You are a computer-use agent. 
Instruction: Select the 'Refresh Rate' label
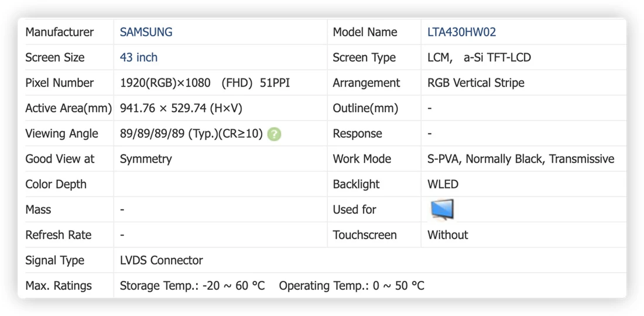pos(59,235)
